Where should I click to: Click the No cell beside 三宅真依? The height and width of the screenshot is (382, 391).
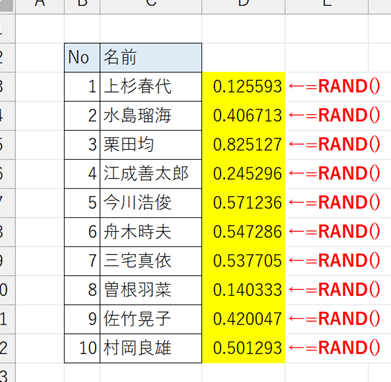[x=82, y=261]
